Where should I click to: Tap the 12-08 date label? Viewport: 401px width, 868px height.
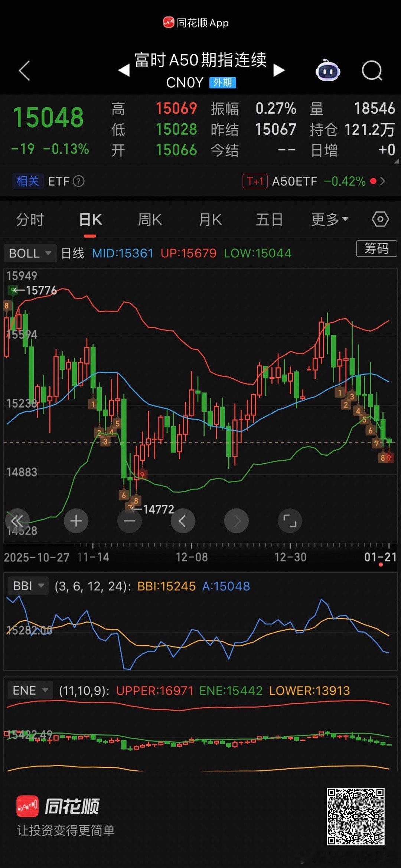tap(192, 557)
